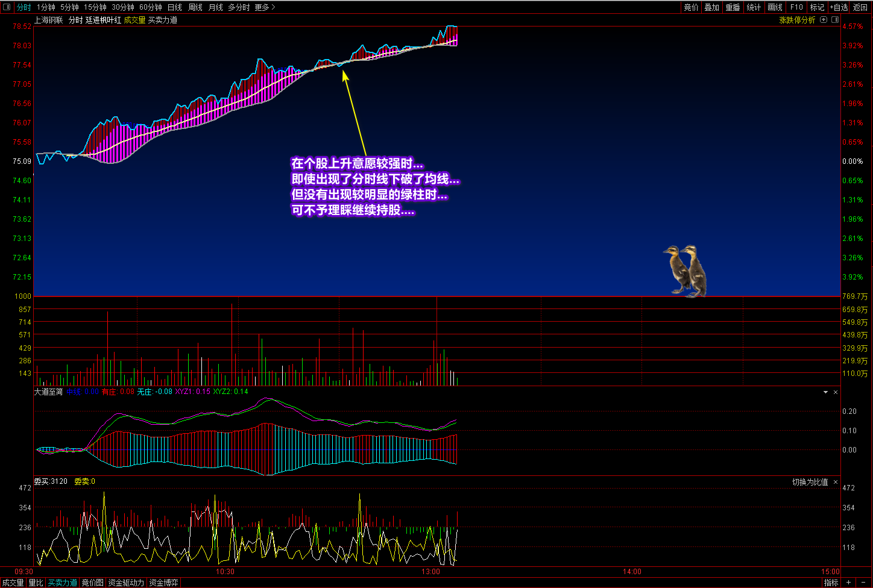Click the 买卖力道 label in chart header
The image size is (873, 588).
(163, 20)
